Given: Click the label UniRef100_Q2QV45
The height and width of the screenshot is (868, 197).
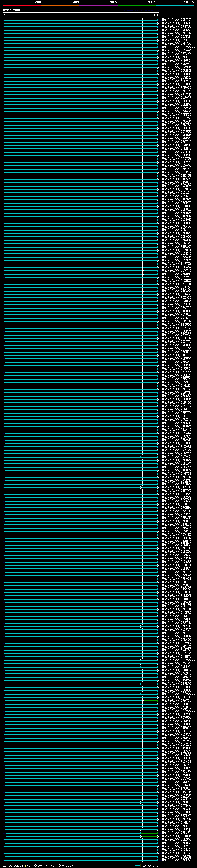Looking at the screenshot, I should (x=176, y=142).
